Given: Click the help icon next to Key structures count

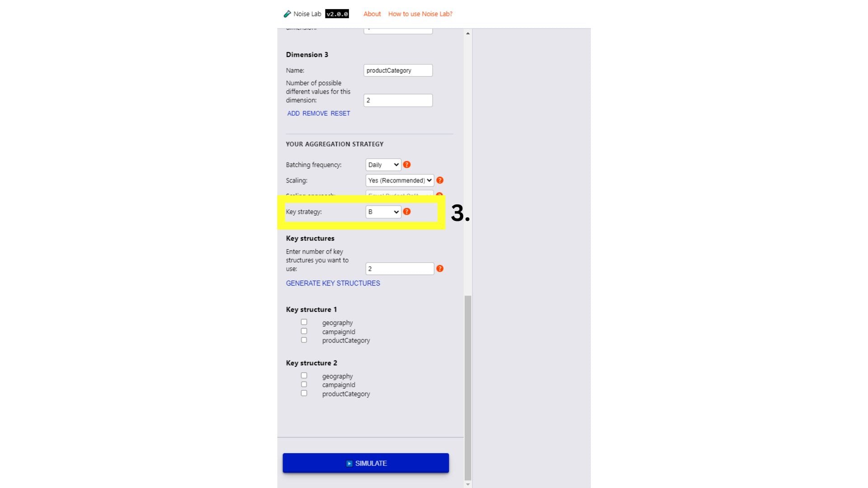Looking at the screenshot, I should tap(441, 268).
